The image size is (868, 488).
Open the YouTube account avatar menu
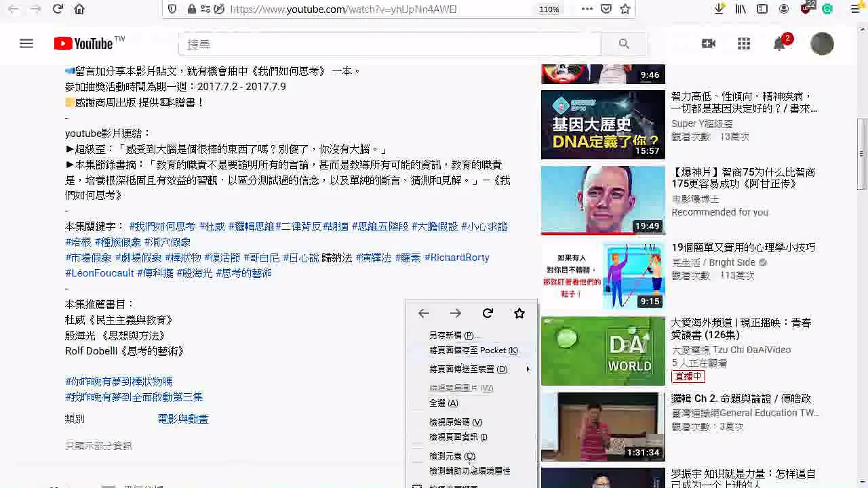point(822,44)
